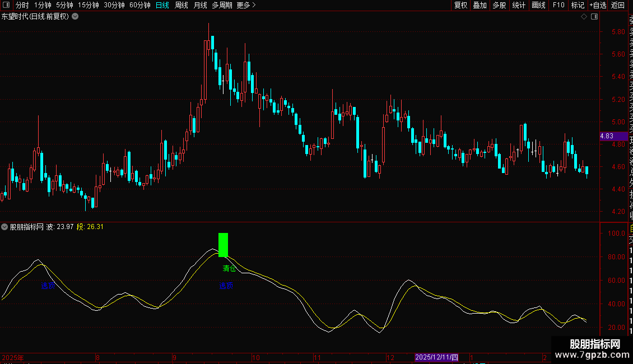The image size is (633, 364).
Task: Expand the 更多 periods menu
Action: point(246,5)
